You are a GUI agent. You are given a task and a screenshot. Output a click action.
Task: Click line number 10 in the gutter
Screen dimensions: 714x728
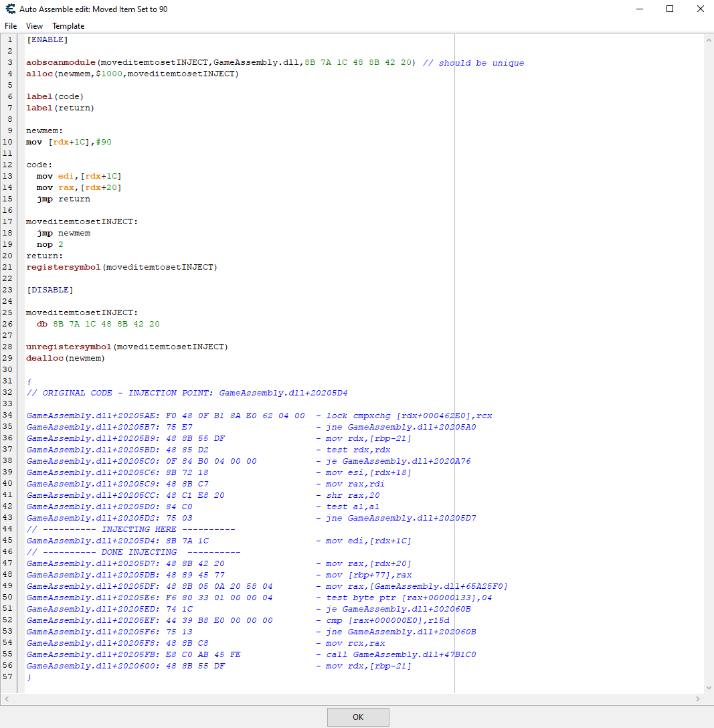[9, 142]
